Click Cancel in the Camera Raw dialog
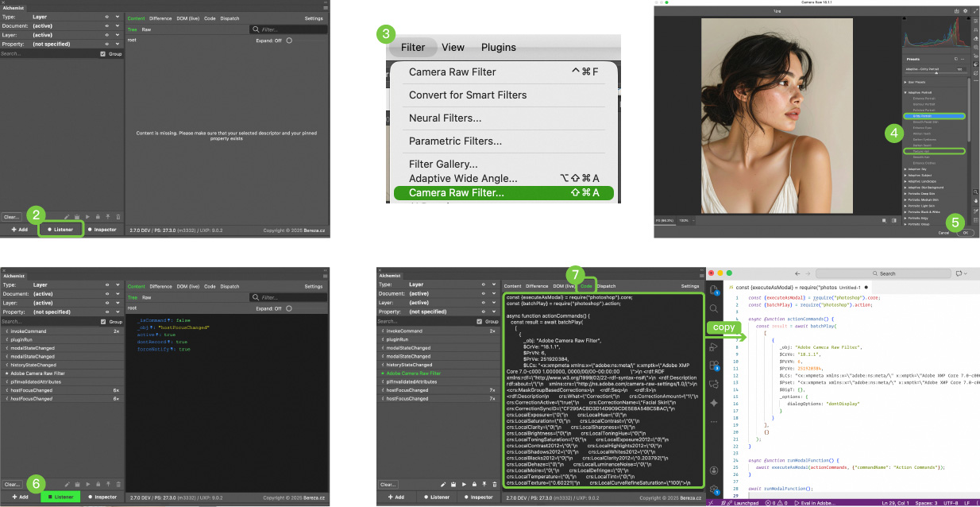Viewport: 980px width, 507px height. tap(943, 233)
